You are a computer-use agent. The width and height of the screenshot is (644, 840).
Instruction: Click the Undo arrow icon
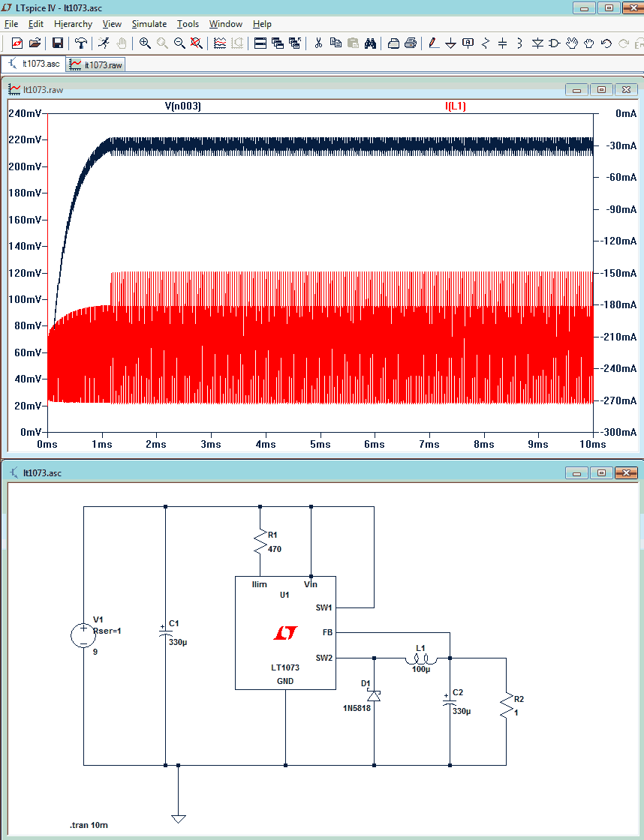(606, 43)
